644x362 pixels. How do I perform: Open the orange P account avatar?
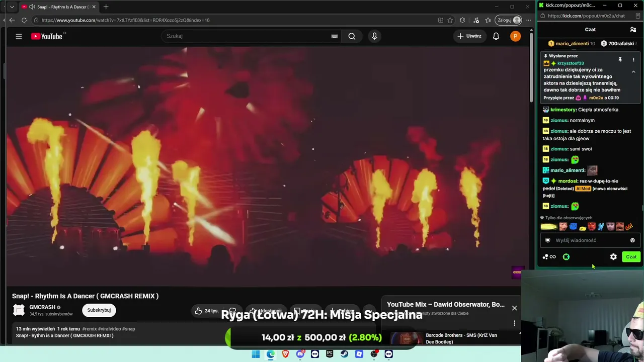click(x=515, y=36)
